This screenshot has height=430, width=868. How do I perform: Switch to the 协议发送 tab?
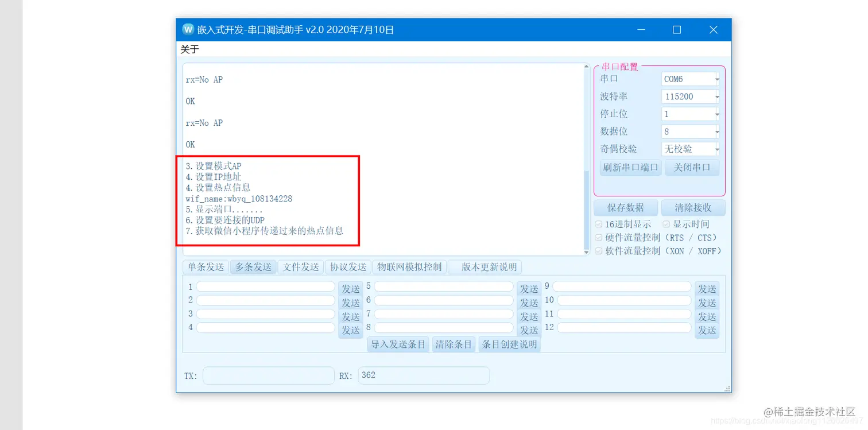pyautogui.click(x=348, y=267)
